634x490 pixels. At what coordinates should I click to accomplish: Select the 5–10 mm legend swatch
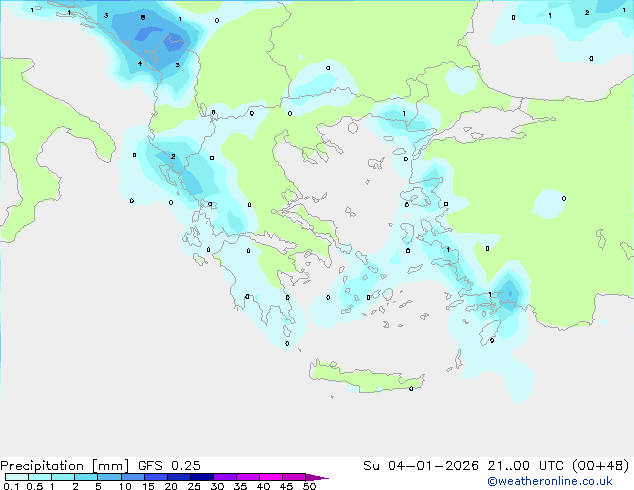109,477
